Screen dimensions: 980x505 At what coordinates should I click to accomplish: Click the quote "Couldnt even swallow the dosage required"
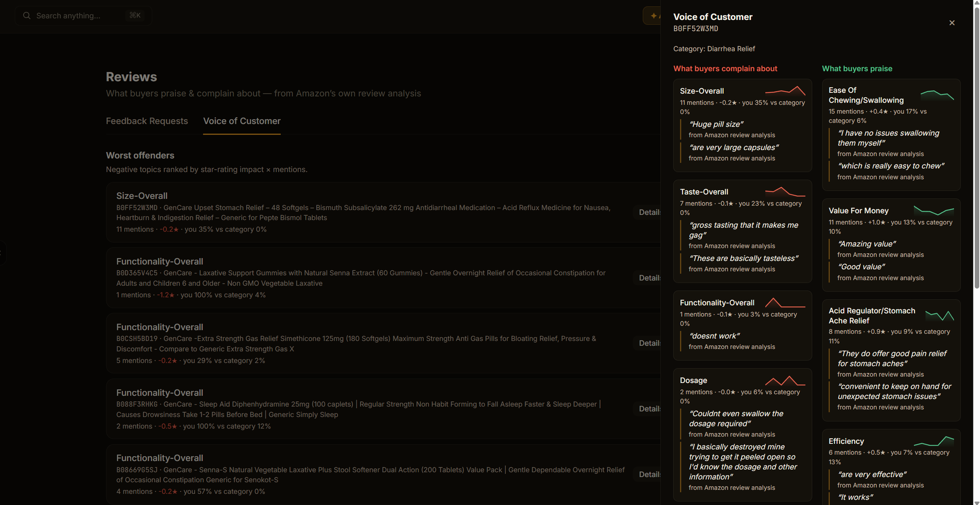[x=736, y=419]
